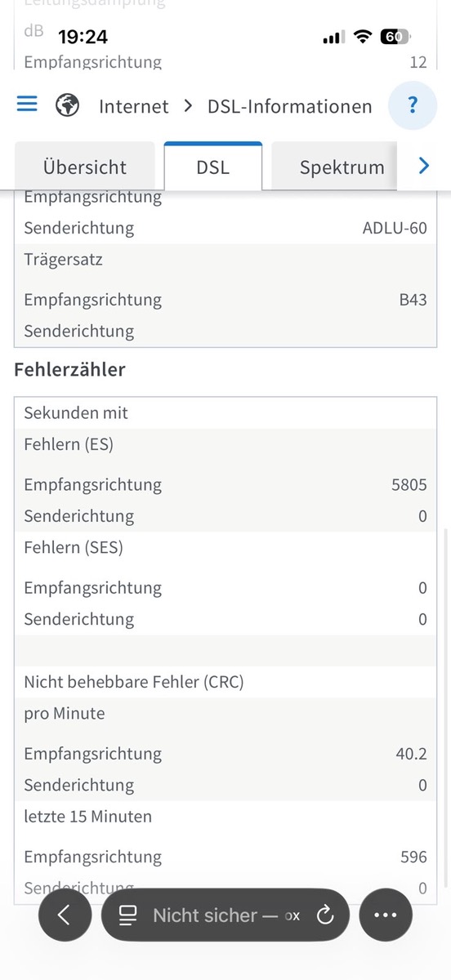This screenshot has width=451, height=980.
Task: Open help with the question mark button
Action: click(413, 106)
